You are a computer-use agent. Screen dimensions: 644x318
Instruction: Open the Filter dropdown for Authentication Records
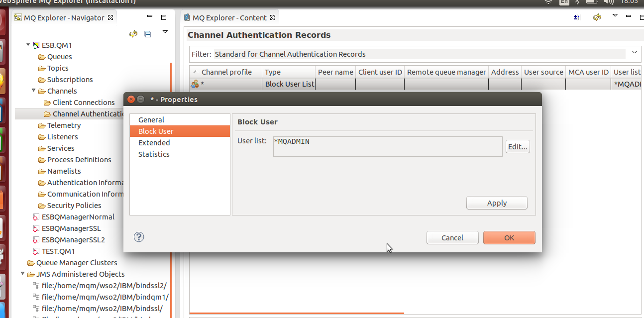635,52
